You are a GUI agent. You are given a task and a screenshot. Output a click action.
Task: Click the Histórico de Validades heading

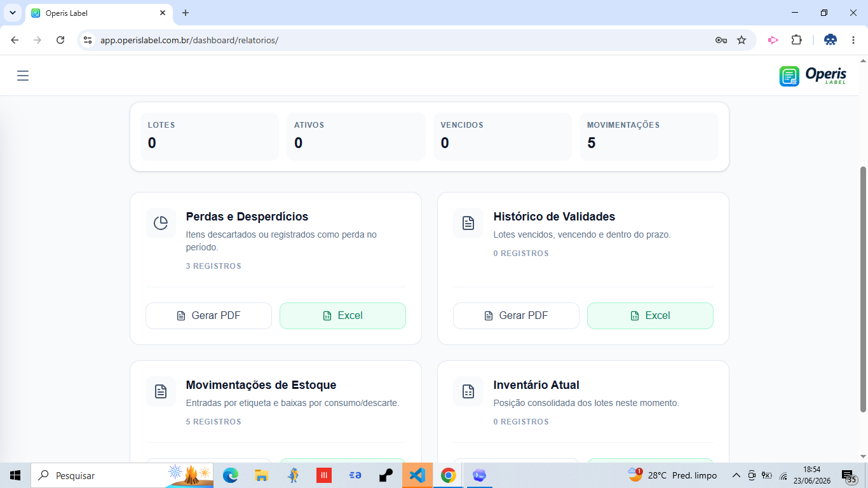(554, 217)
